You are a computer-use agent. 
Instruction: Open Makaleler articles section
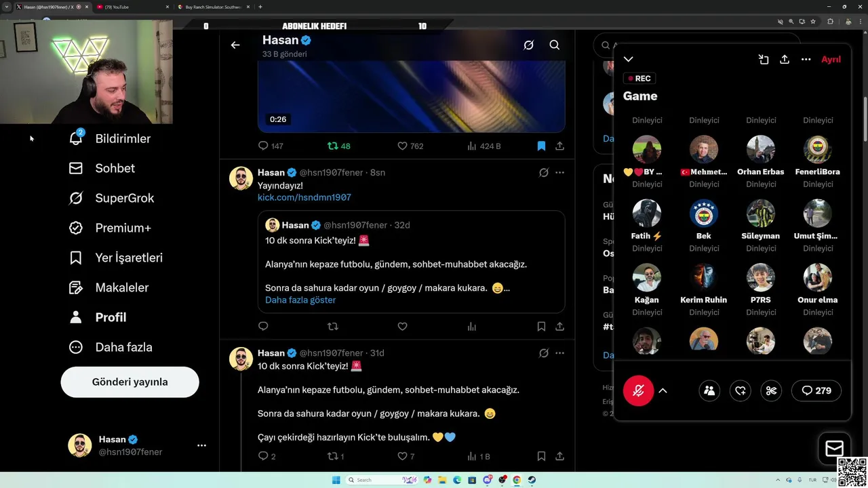(x=108, y=287)
